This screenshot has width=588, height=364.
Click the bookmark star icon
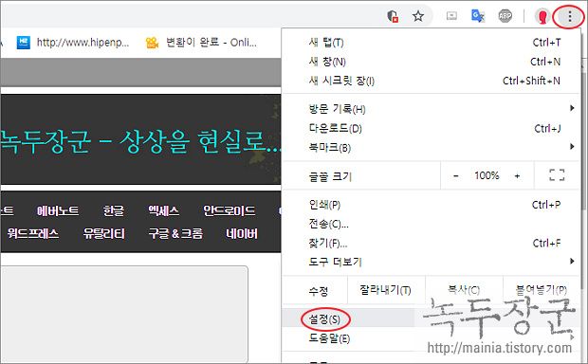click(x=417, y=16)
